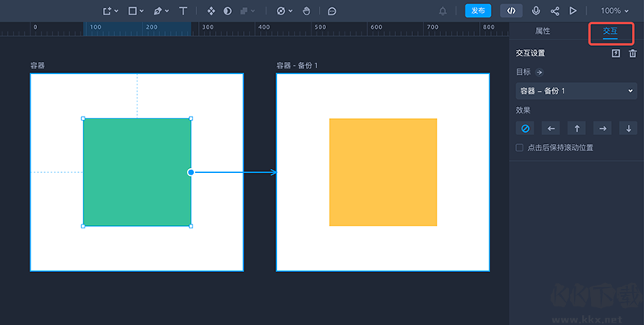644x325 pixels.
Task: Click the microphone icon
Action: pos(536,11)
